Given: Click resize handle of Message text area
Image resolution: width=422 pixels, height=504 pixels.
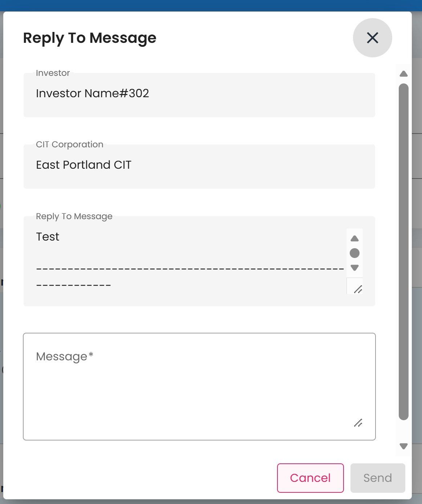Looking at the screenshot, I should click(x=358, y=423).
